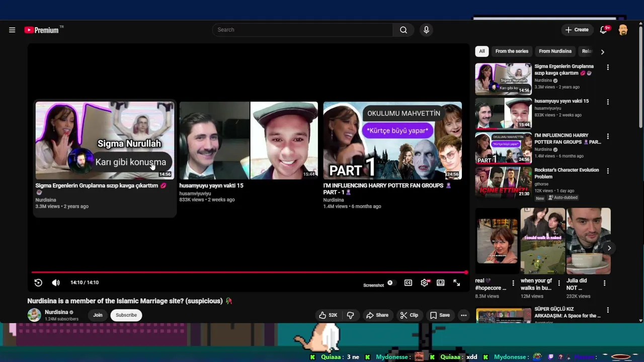Click the progress bar end scrubber dot
Image resolution: width=644 pixels, height=362 pixels.
(x=466, y=273)
